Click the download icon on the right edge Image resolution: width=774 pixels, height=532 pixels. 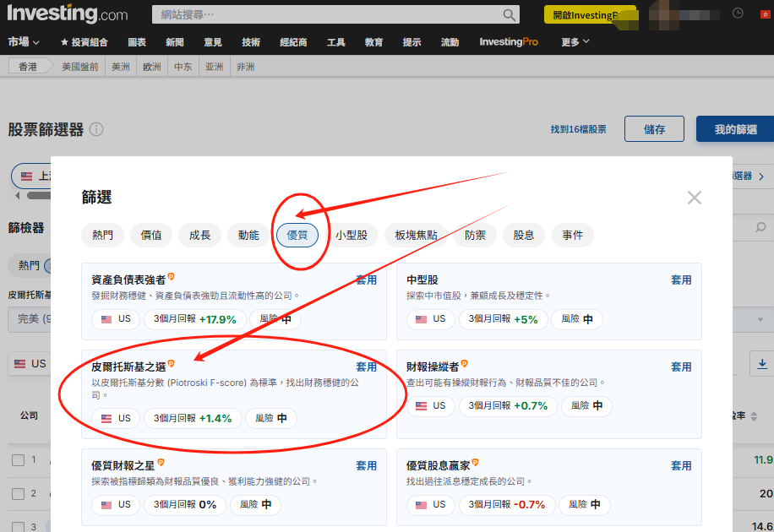pyautogui.click(x=762, y=364)
